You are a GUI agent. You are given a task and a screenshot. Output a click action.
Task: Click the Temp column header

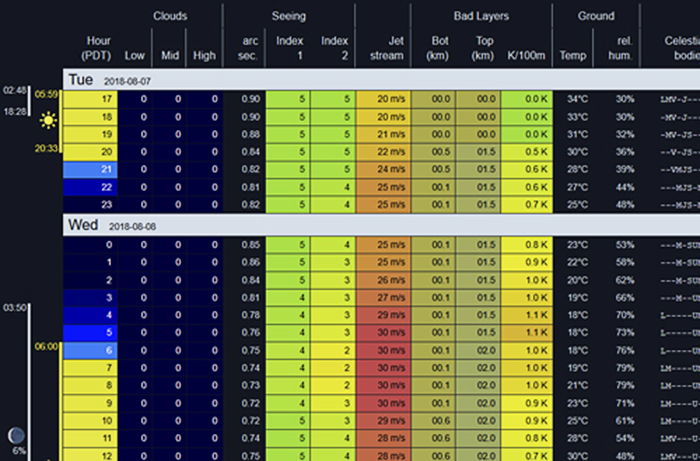pos(573,56)
